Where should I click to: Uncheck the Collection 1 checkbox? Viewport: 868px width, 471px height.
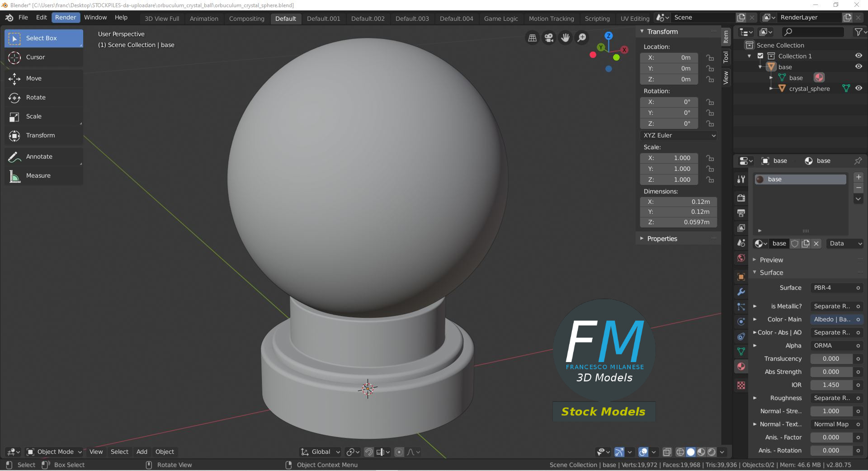click(760, 56)
